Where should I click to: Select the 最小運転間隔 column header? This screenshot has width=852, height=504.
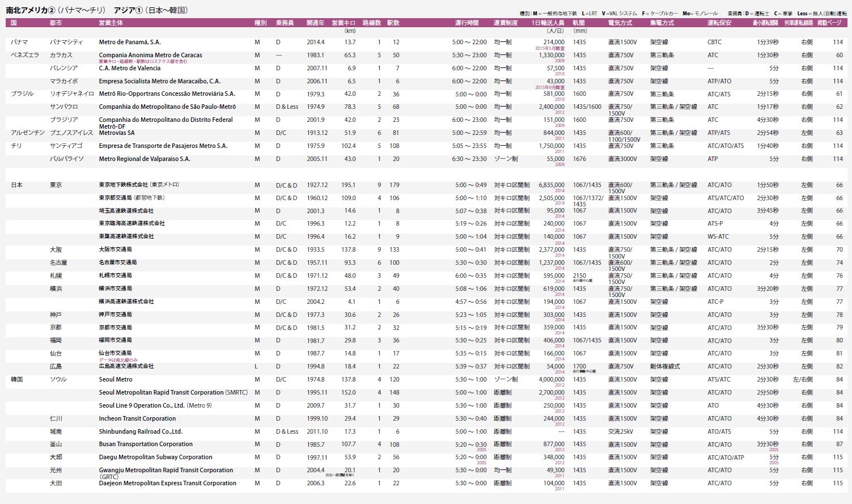click(765, 23)
